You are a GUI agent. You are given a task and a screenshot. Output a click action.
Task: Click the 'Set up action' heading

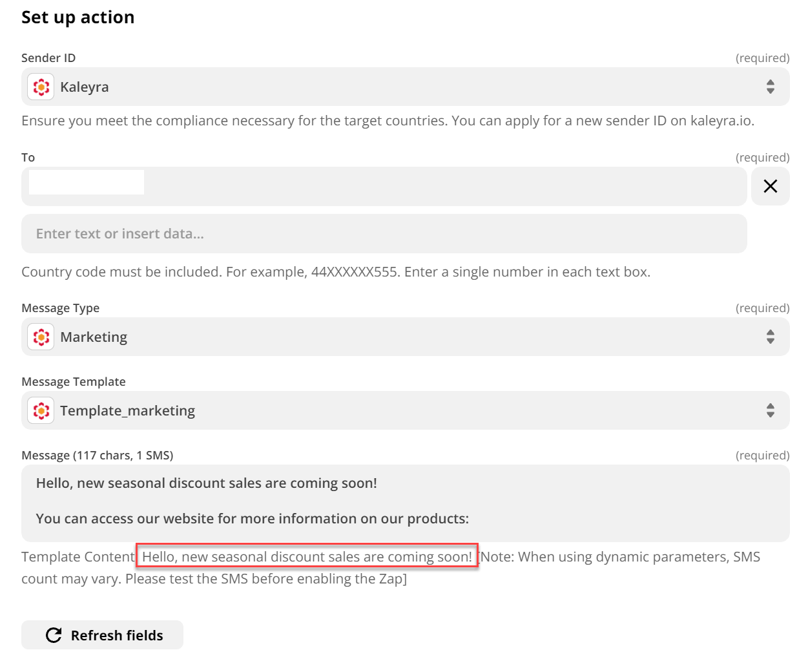pyautogui.click(x=78, y=17)
